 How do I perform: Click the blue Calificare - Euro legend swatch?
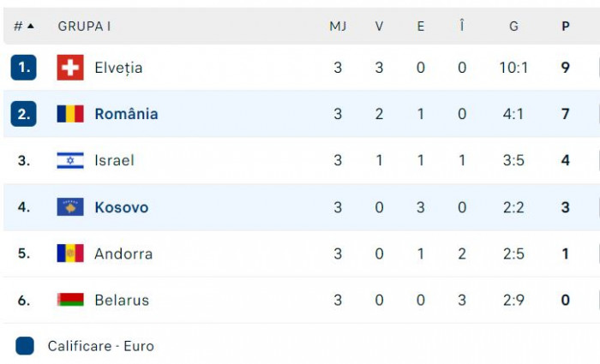(25, 346)
